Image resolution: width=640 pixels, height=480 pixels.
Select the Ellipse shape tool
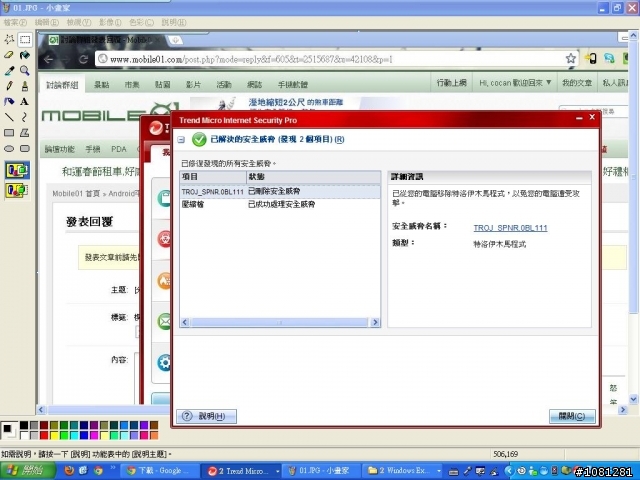(9, 149)
